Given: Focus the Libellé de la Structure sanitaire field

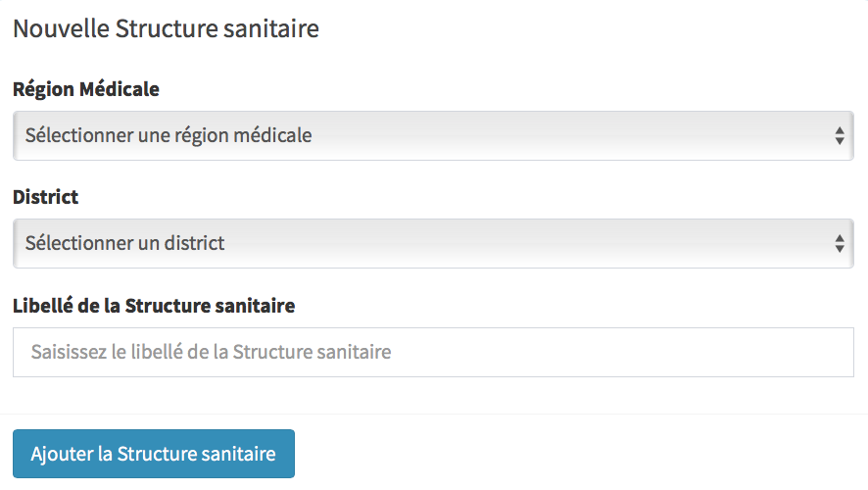Looking at the screenshot, I should (433, 352).
